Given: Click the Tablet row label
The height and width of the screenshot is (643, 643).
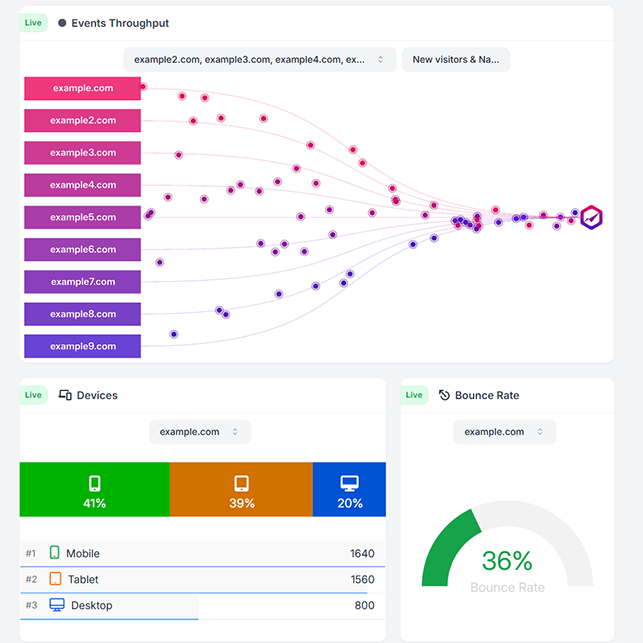Looking at the screenshot, I should [83, 579].
